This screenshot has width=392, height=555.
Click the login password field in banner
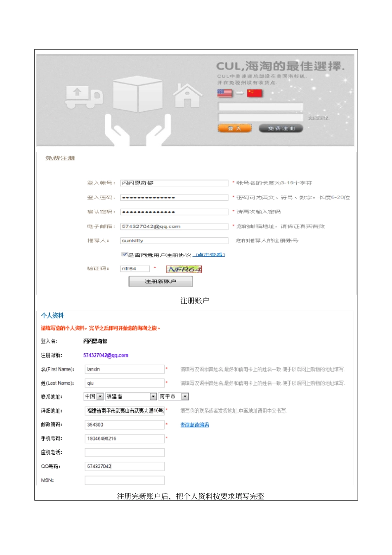[260, 118]
